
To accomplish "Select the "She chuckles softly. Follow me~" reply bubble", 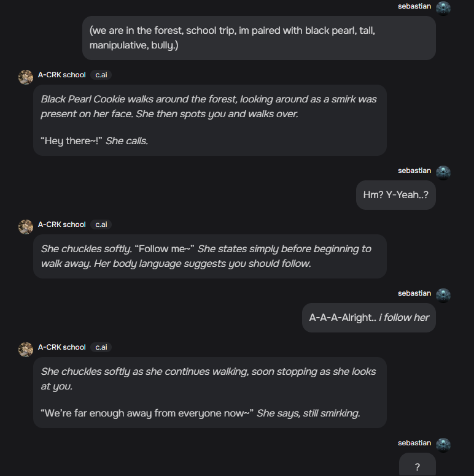I will pos(209,256).
